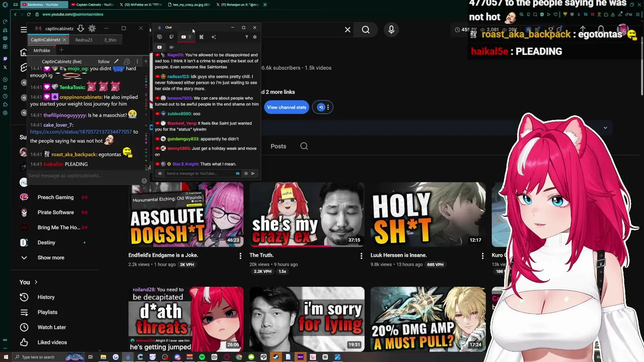Reload the page with browser refresh icon

pos(29,14)
